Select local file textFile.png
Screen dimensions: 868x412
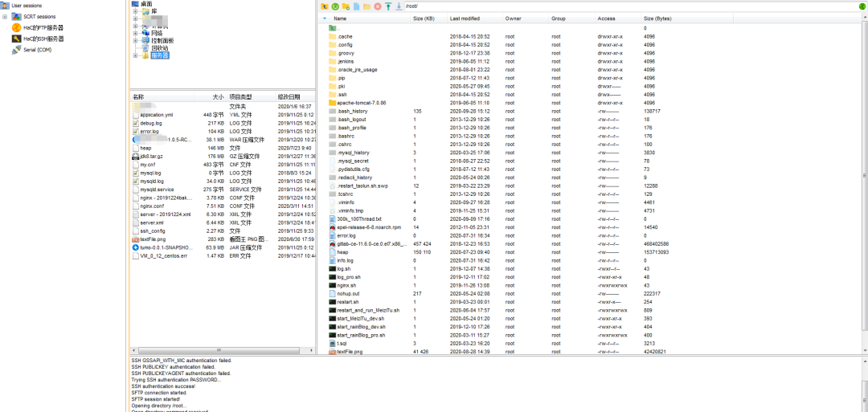click(x=149, y=239)
